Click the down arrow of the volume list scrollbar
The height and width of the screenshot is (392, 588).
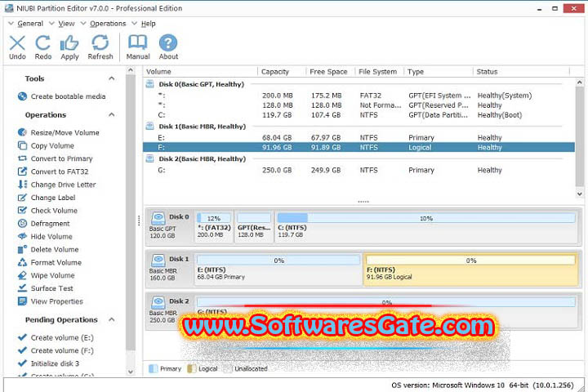pos(579,194)
